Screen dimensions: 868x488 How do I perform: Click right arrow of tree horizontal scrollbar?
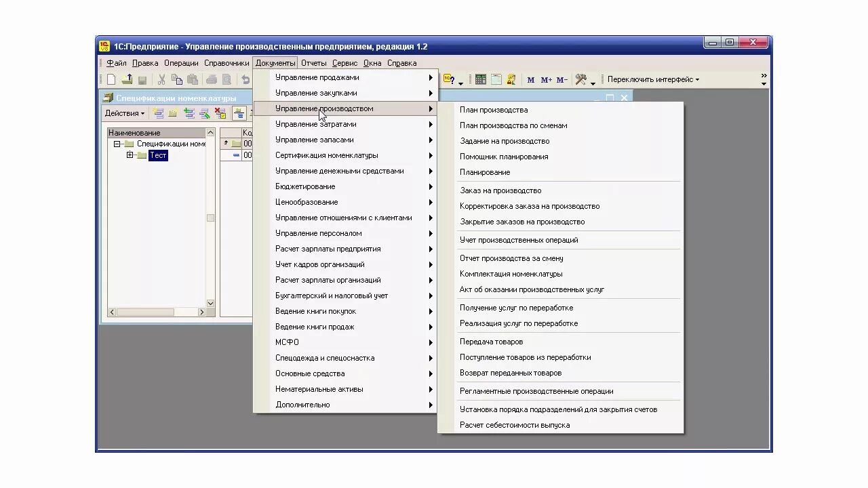pos(201,312)
